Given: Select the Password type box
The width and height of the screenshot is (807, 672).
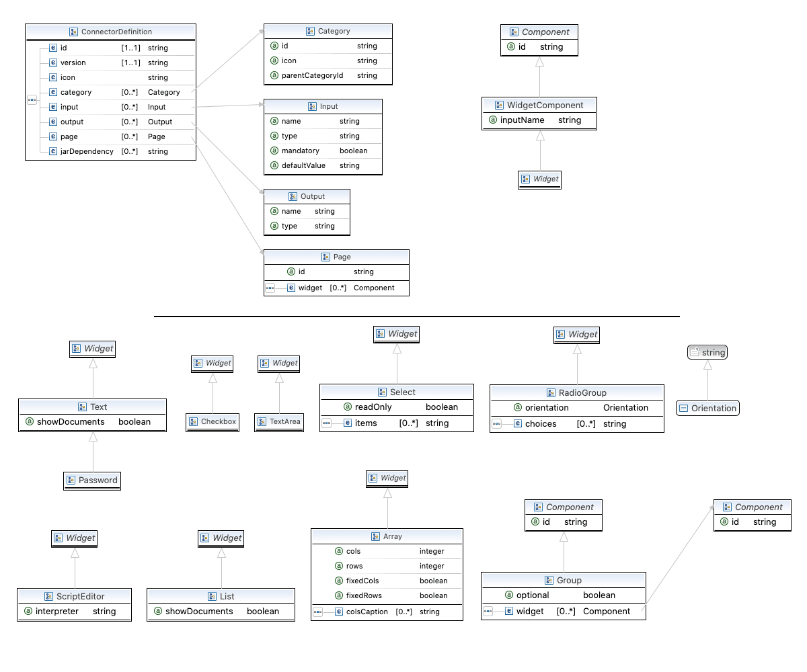Looking at the screenshot, I should click(x=92, y=480).
